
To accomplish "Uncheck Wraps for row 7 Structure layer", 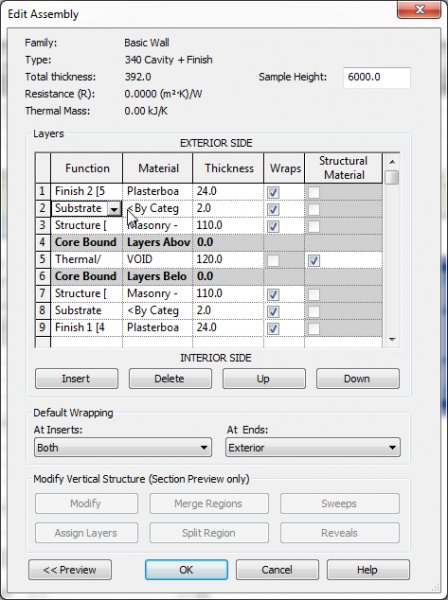I will pos(273,294).
